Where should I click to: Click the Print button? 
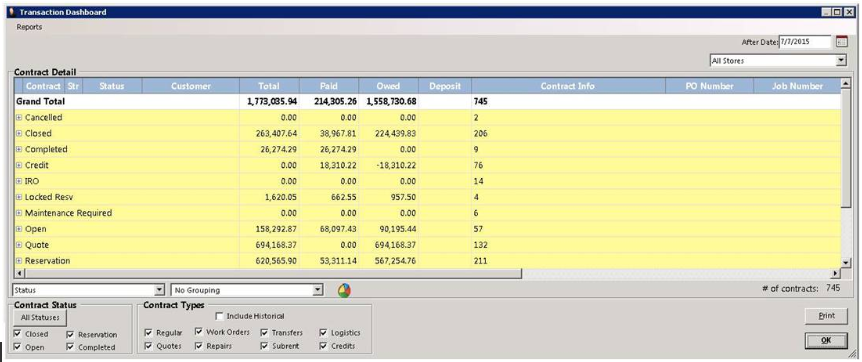click(x=826, y=316)
